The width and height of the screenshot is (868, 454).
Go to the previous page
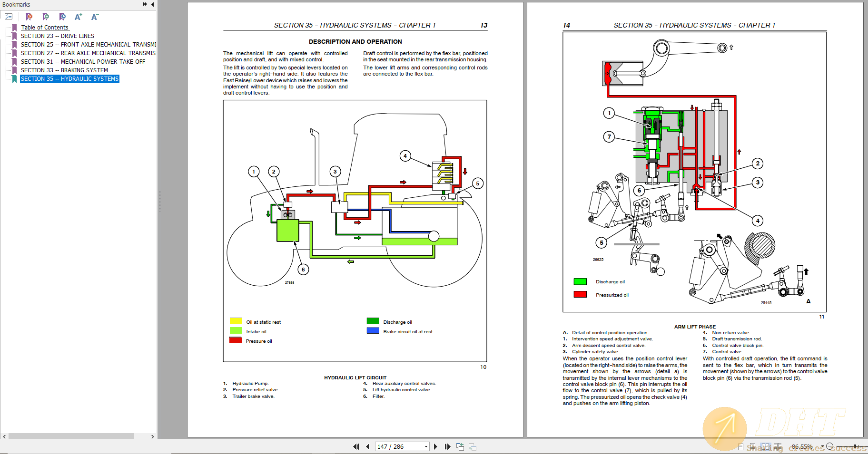coord(368,446)
